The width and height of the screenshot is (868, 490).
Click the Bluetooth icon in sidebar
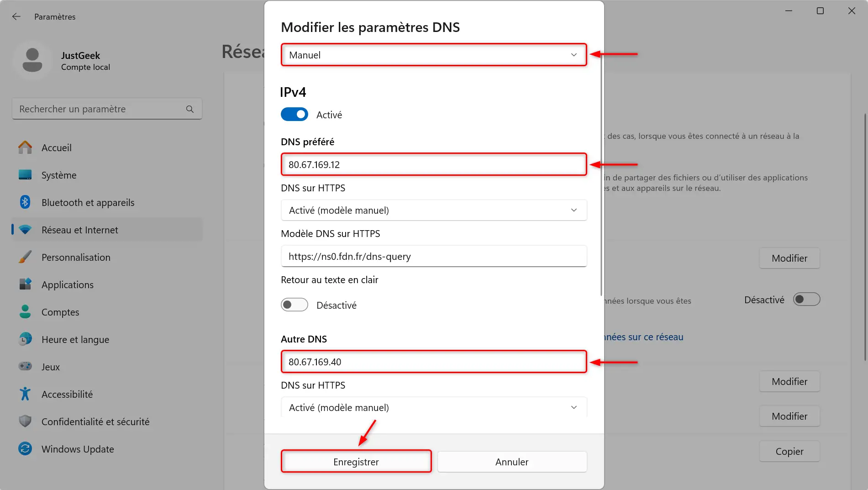coord(25,202)
